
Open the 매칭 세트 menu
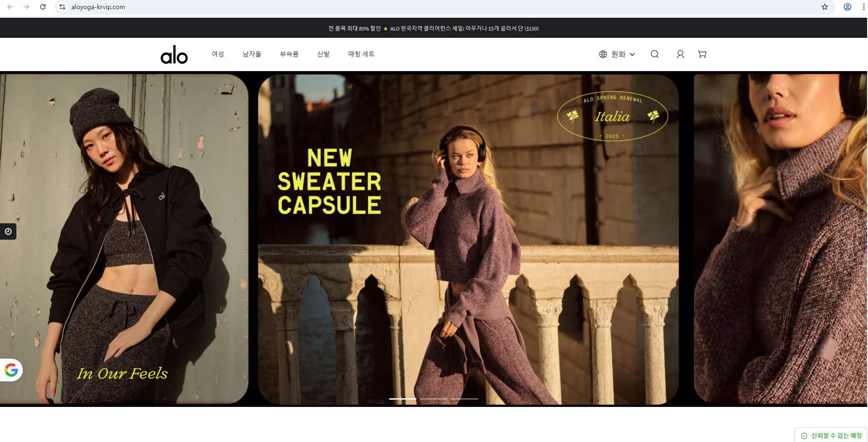pyautogui.click(x=361, y=54)
